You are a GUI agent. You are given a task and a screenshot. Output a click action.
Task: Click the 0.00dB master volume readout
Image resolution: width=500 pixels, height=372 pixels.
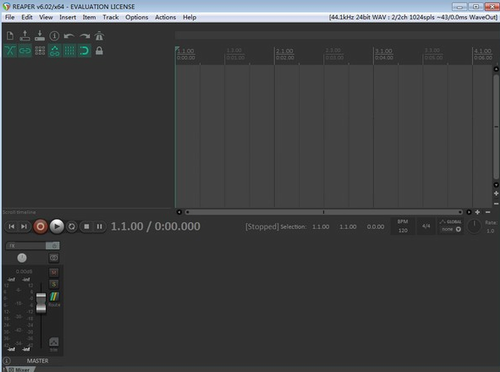point(24,272)
